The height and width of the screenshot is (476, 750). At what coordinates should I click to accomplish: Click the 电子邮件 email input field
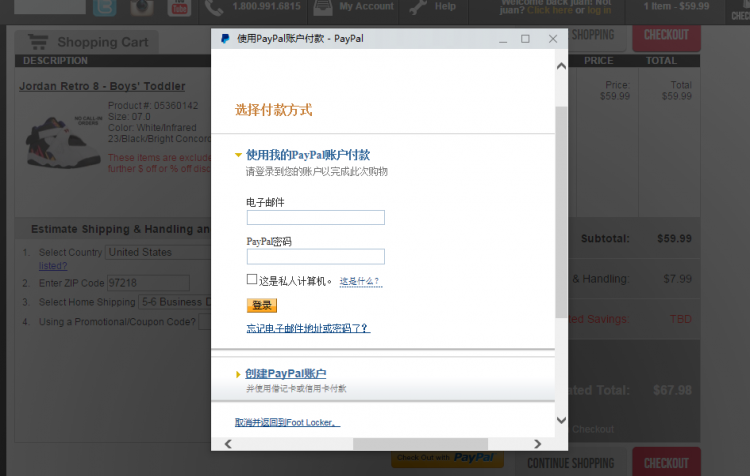click(x=316, y=218)
